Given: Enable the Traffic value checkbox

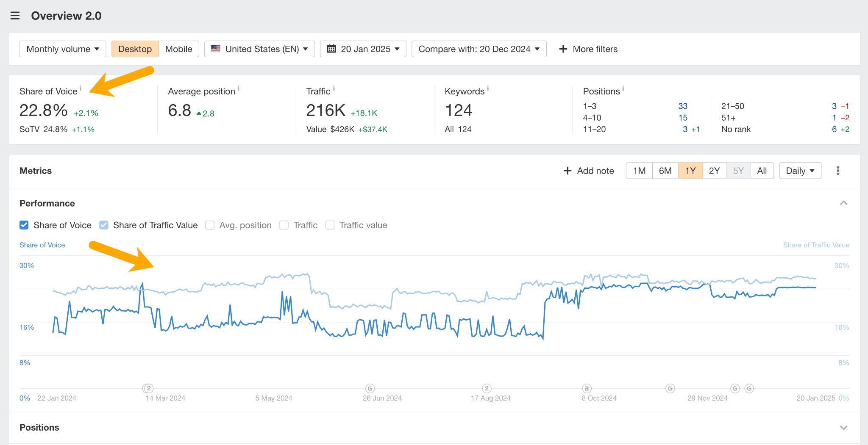Looking at the screenshot, I should click(330, 225).
